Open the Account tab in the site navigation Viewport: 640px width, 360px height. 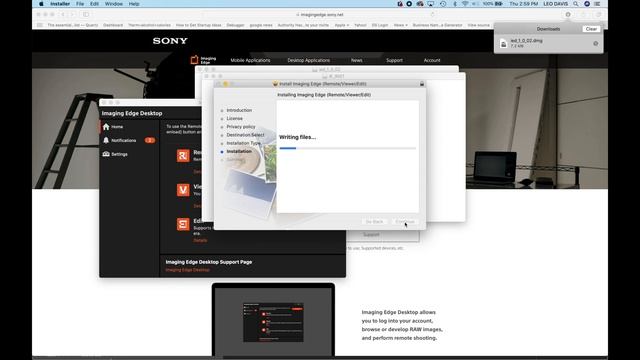(x=432, y=60)
